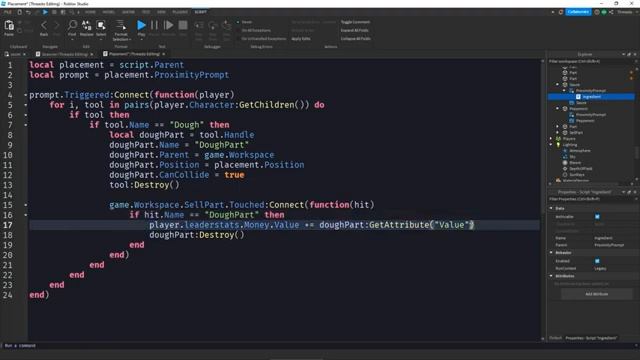
Task: Click quick-access blue Play icon
Action: [x=45, y=12]
